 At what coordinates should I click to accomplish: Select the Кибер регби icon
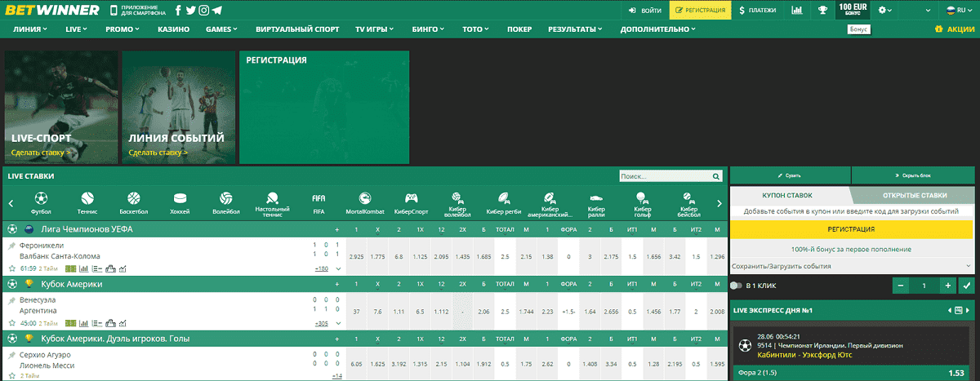502,198
